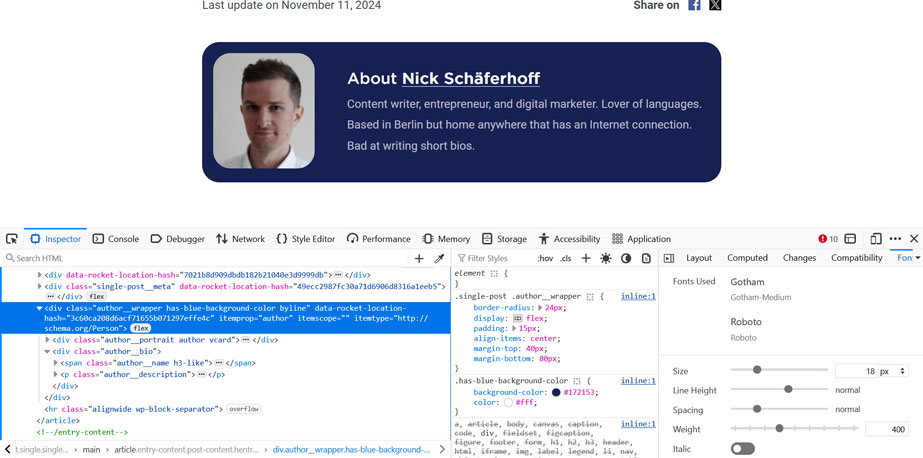Switch to the Console panel
Image resolution: width=923 pixels, height=458 pixels.
116,239
